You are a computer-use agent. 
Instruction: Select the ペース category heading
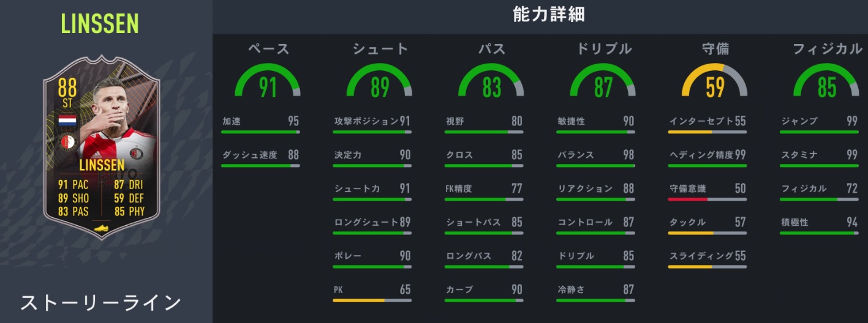[x=268, y=49]
